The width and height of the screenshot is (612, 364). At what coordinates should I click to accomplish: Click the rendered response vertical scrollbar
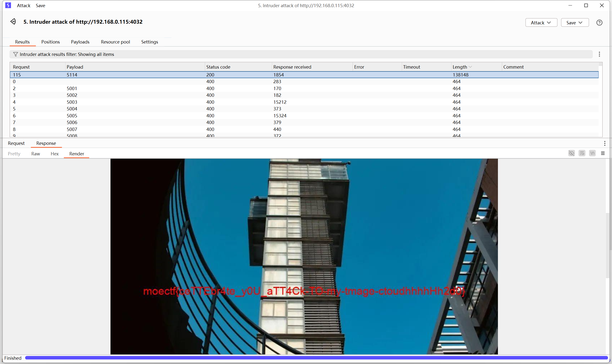click(x=608, y=245)
